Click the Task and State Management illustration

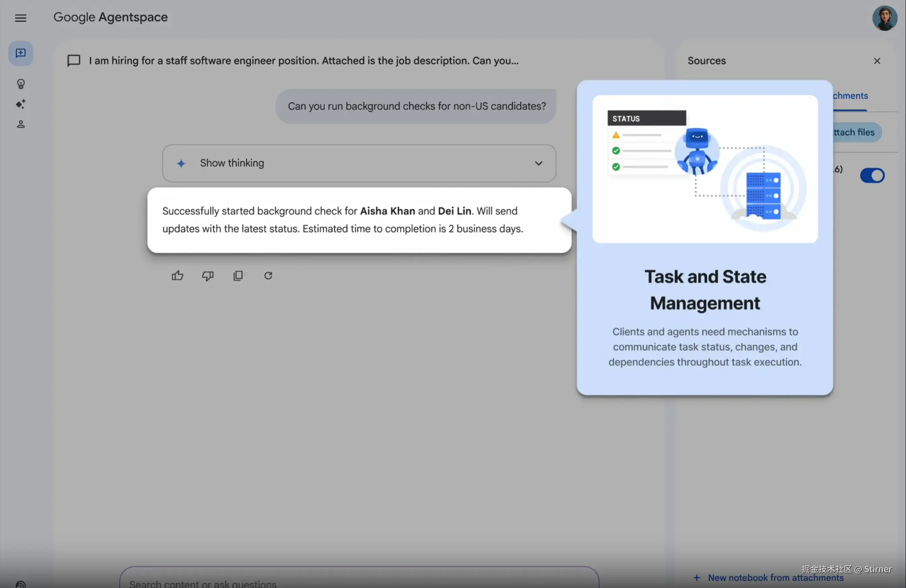(x=704, y=169)
